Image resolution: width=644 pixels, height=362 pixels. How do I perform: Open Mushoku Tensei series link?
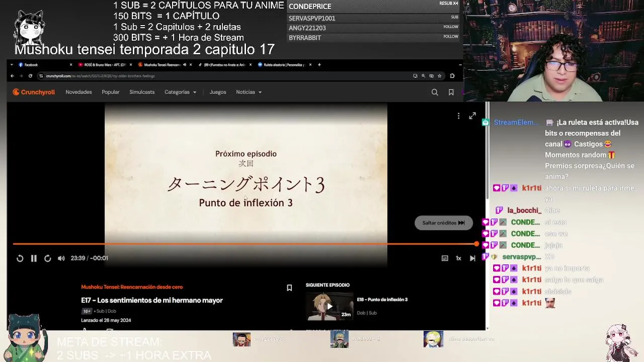(132, 287)
